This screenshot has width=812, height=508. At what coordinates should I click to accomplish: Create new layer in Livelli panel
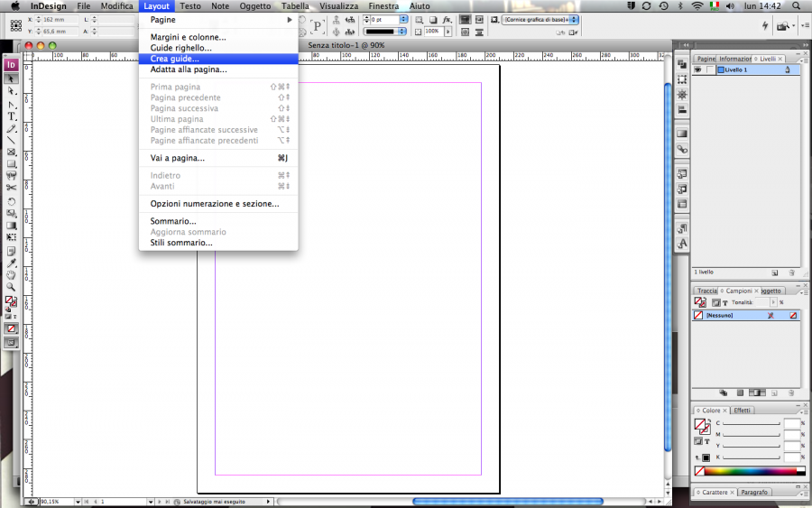point(775,272)
